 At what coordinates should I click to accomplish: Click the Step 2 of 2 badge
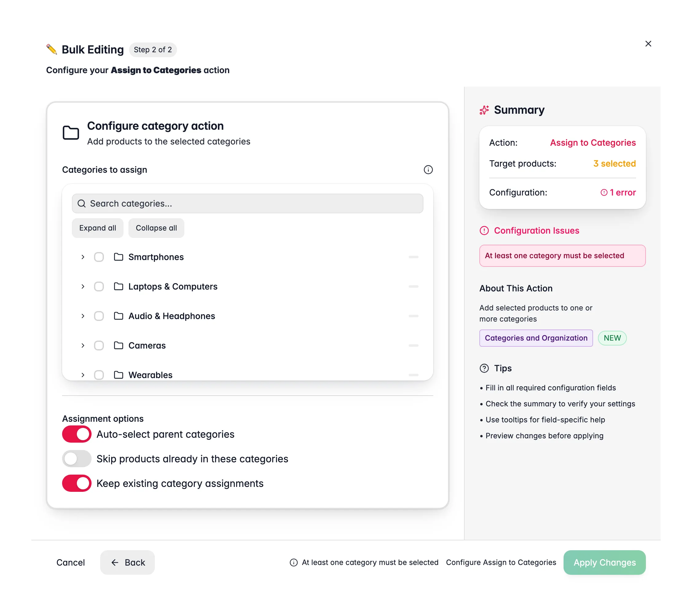153,49
